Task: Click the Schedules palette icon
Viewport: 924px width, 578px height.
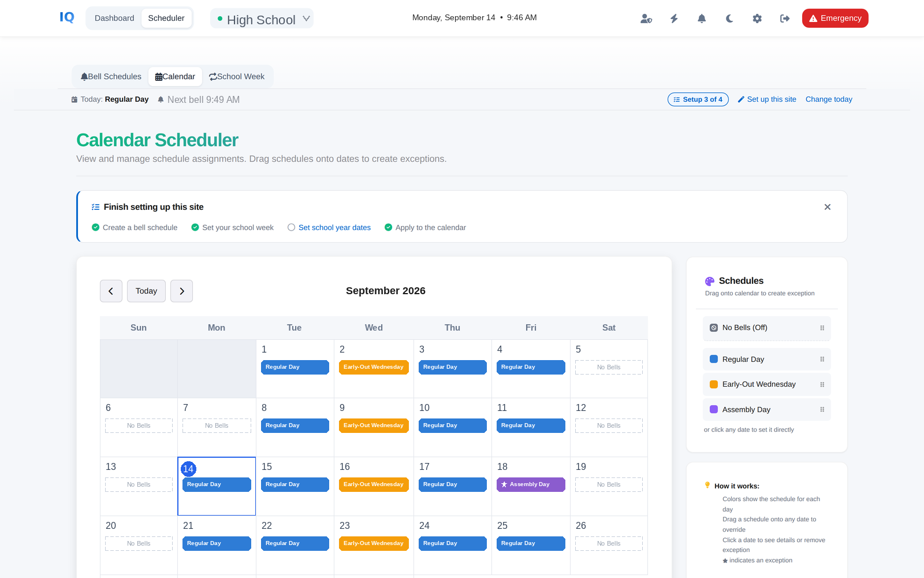Action: (710, 281)
